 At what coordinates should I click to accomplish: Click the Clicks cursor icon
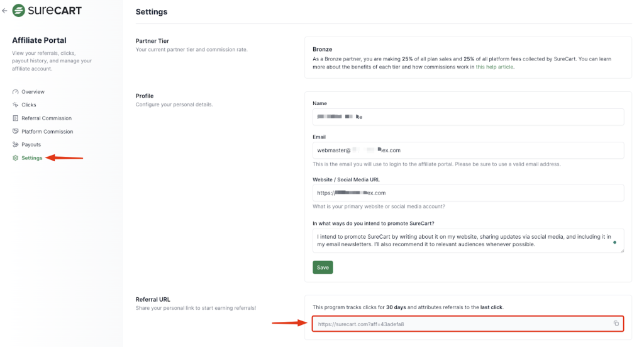pyautogui.click(x=15, y=105)
